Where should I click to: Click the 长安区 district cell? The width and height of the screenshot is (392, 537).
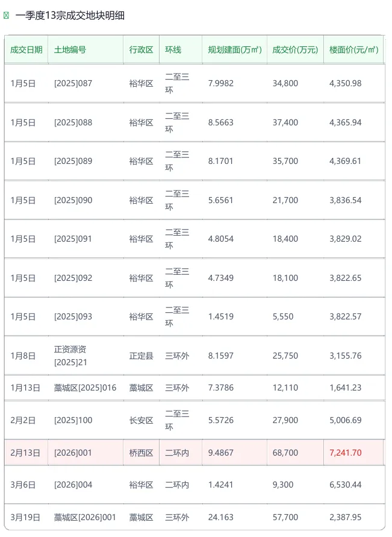coord(142,420)
